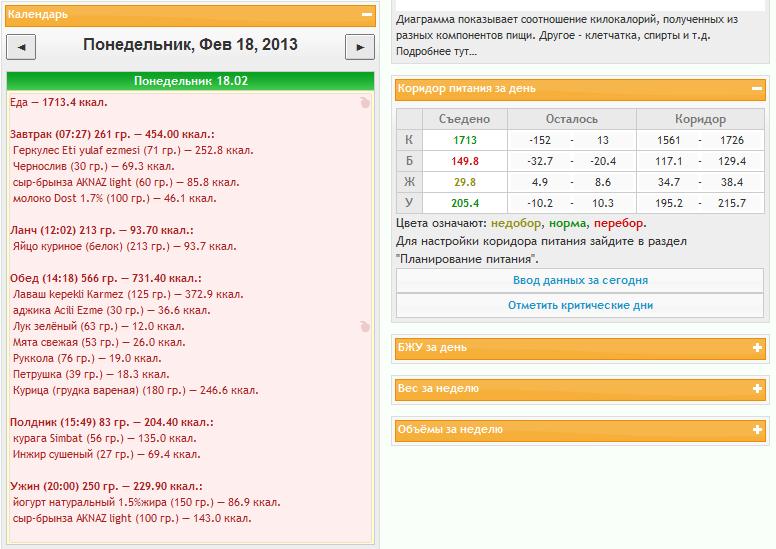The height and width of the screenshot is (549, 776).
Task: Click the аджика Acili Ezme entry
Action: [112, 310]
